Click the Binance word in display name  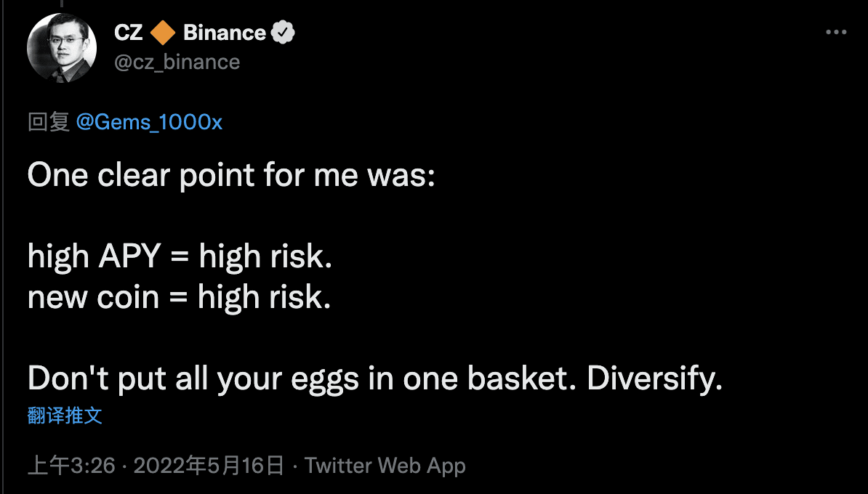(x=225, y=33)
